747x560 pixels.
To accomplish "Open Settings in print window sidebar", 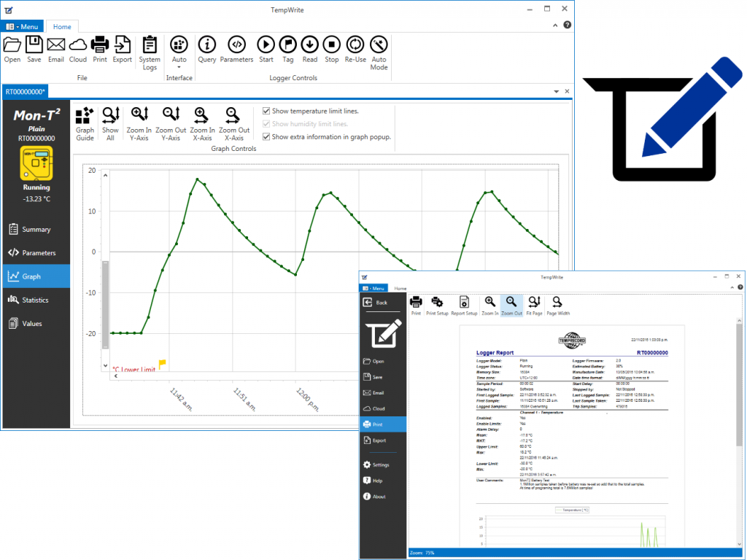I will tap(383, 464).
